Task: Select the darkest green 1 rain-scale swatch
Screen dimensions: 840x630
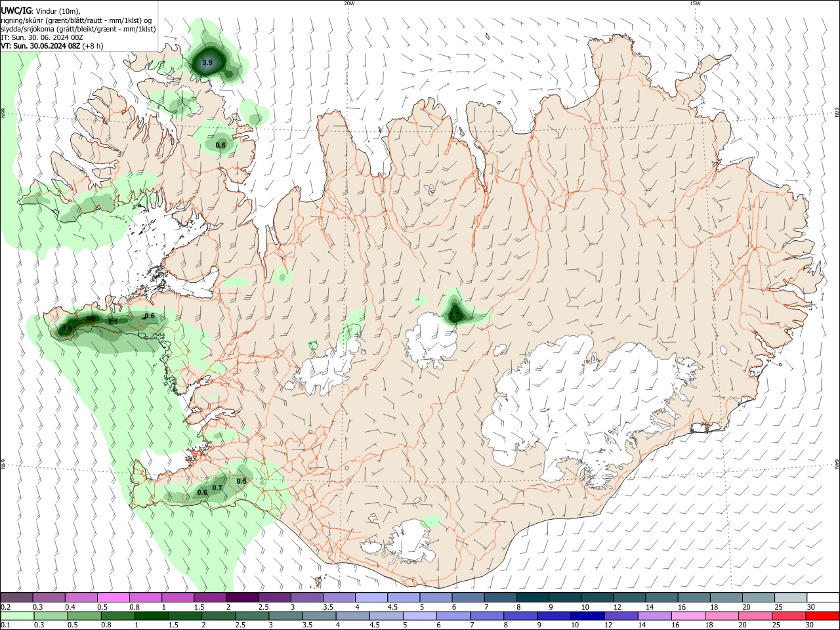Action: tap(151, 616)
